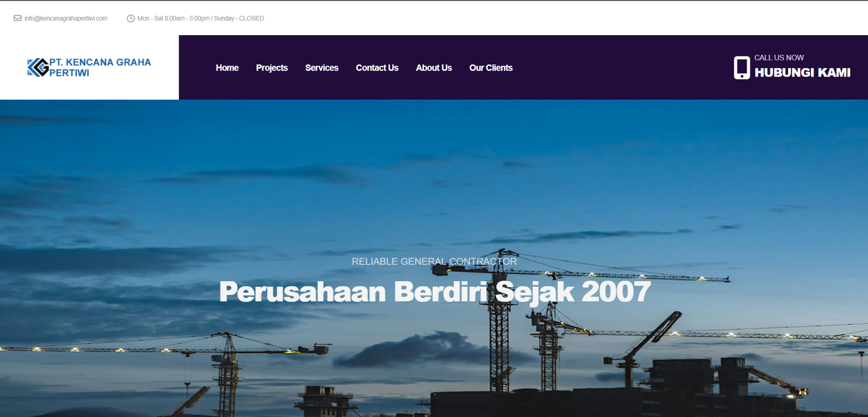Open the Our Clients menu item
The width and height of the screenshot is (868, 417).
[x=491, y=68]
